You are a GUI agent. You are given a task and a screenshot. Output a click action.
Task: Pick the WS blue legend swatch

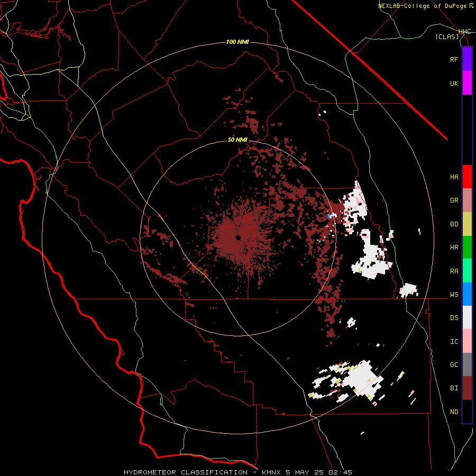pos(467,294)
